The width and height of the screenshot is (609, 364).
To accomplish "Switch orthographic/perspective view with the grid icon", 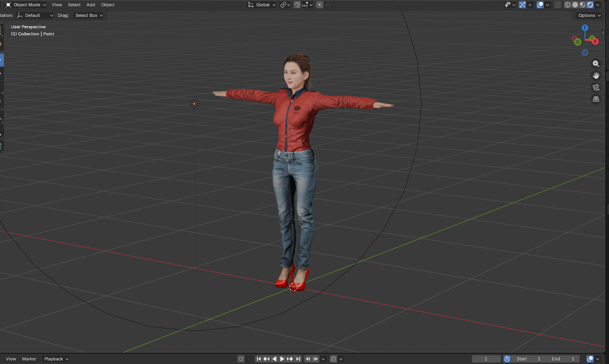I will [596, 99].
